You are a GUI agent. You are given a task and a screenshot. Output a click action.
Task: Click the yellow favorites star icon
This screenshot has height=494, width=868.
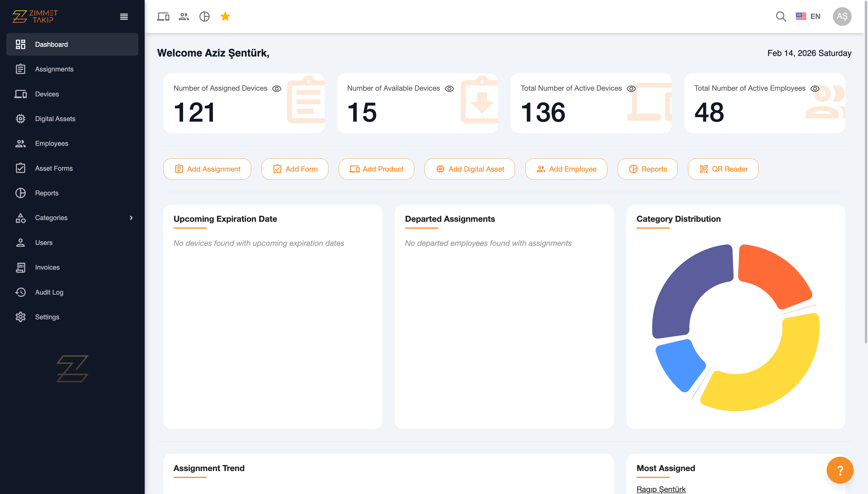tap(225, 16)
